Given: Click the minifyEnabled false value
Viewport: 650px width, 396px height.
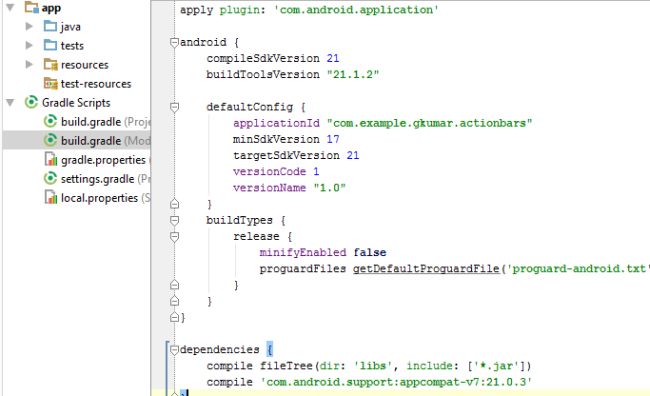Looking at the screenshot, I should 370,253.
